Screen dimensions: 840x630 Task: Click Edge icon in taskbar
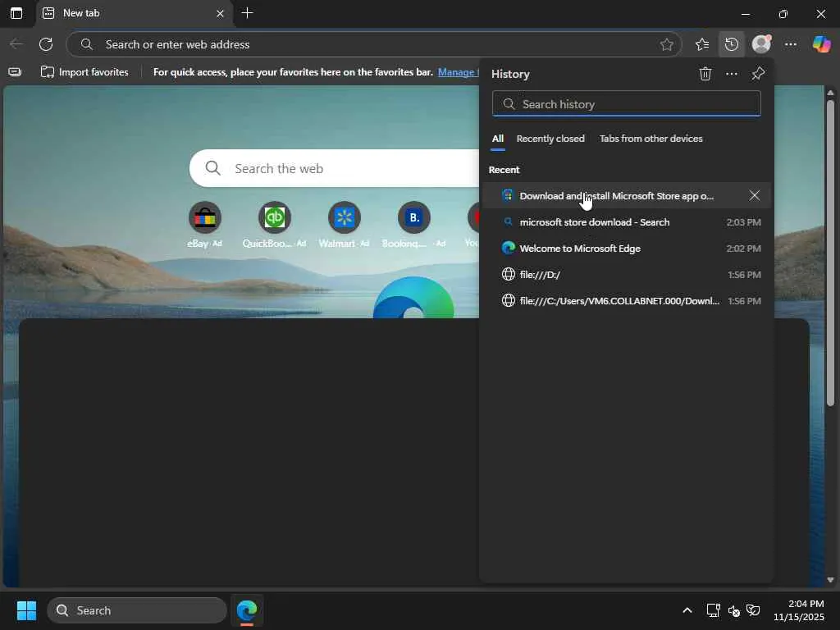click(x=247, y=610)
